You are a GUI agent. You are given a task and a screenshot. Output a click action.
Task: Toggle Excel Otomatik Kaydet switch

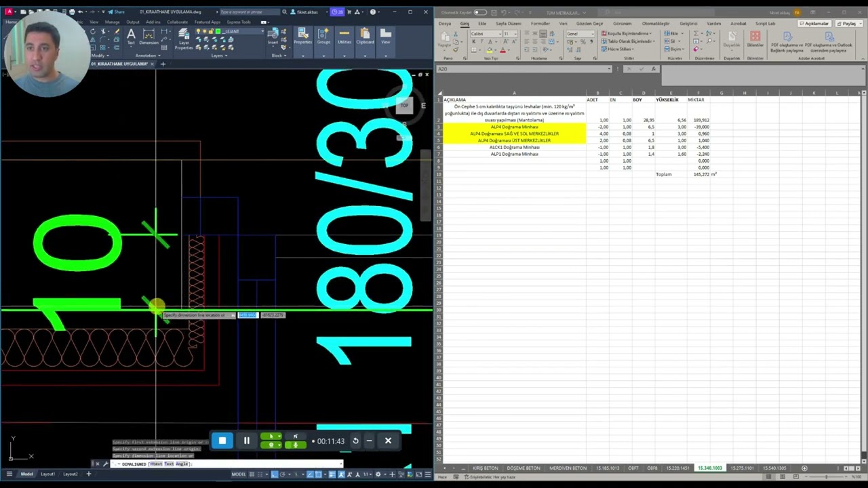click(480, 12)
